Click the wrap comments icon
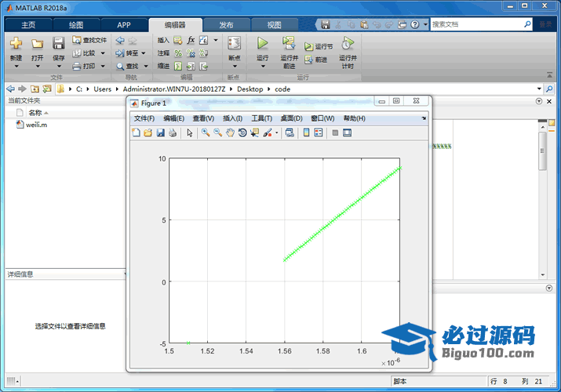 [x=203, y=53]
